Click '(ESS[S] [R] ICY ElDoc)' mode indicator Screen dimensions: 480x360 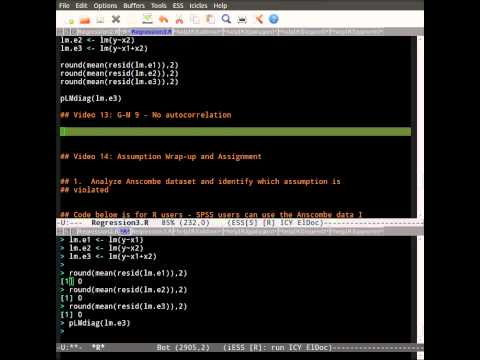pyautogui.click(x=275, y=223)
